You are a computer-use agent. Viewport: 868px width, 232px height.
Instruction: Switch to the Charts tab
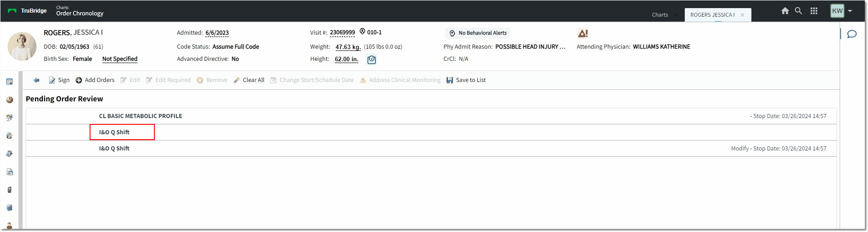pyautogui.click(x=660, y=15)
